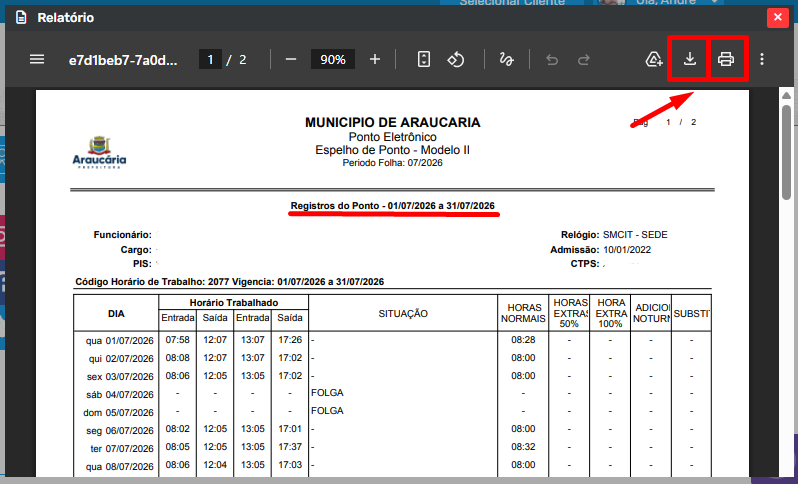The image size is (798, 484).
Task: Click the Horário Trabalhado header
Action: pos(234,303)
